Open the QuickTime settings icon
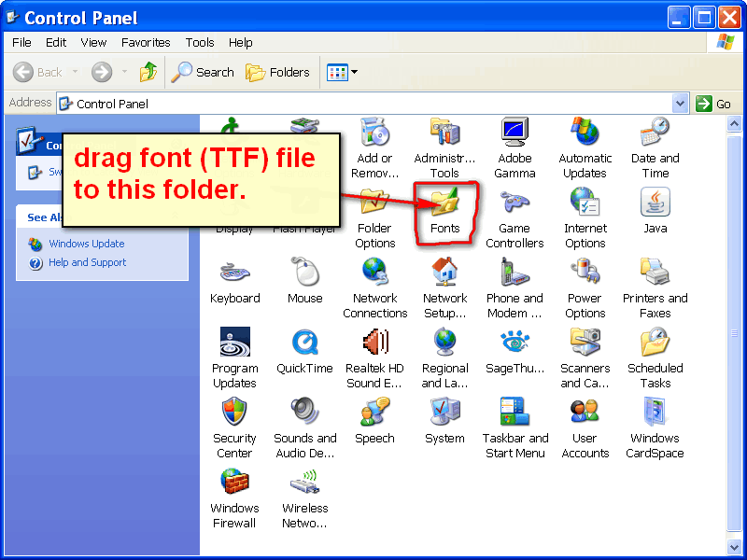Image resolution: width=747 pixels, height=560 pixels. (x=304, y=341)
